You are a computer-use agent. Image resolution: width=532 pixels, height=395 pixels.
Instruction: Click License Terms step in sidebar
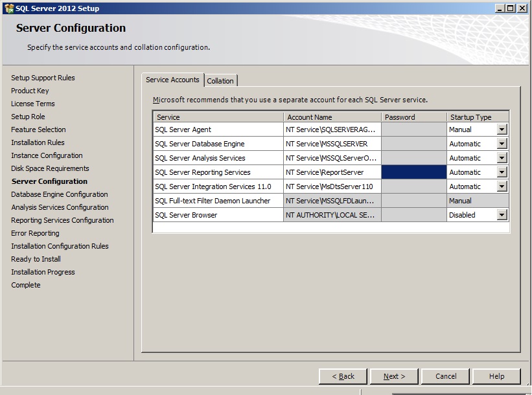32,104
